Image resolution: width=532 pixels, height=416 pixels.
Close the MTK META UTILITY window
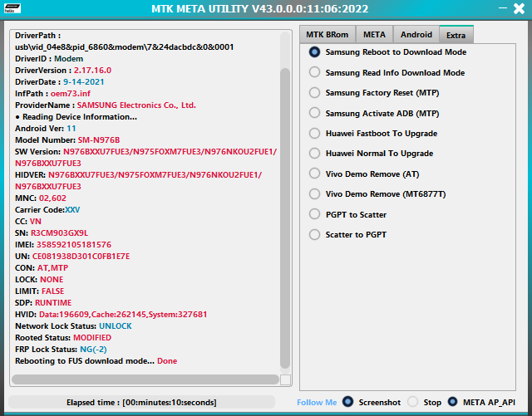click(519, 8)
